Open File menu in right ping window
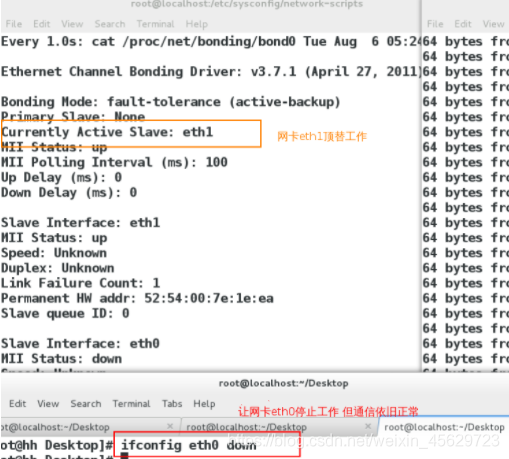 click(435, 24)
